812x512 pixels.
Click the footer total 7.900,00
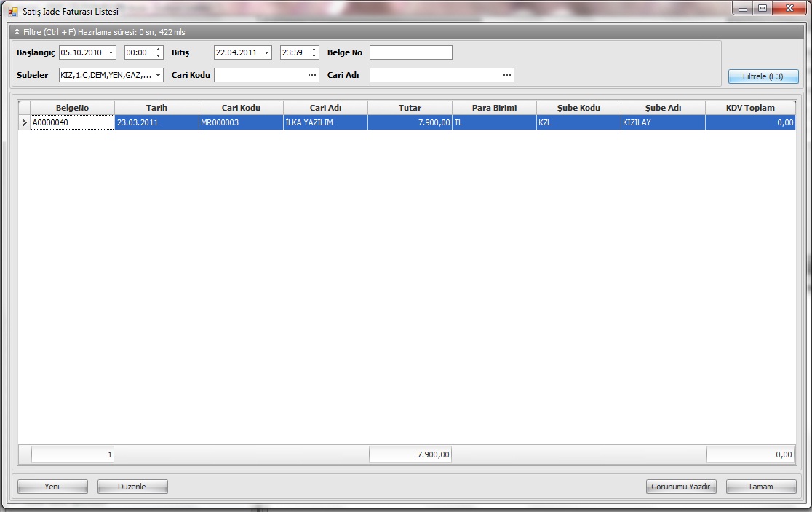(x=410, y=454)
